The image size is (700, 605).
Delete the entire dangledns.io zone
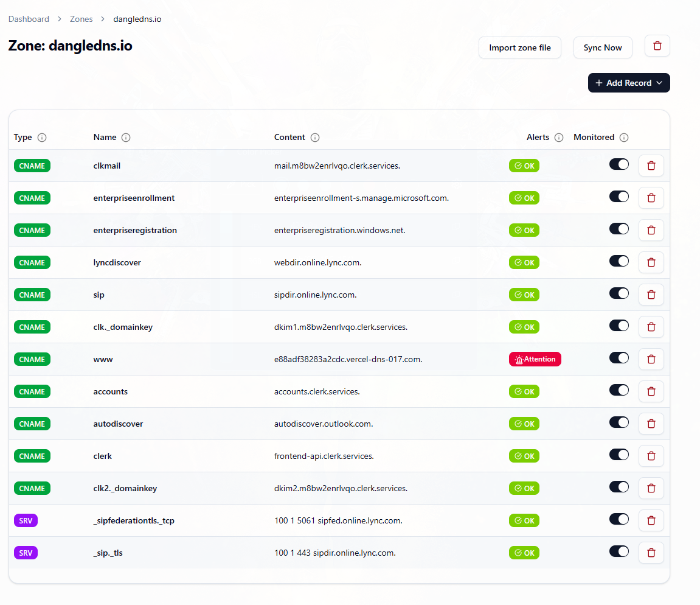(x=657, y=46)
